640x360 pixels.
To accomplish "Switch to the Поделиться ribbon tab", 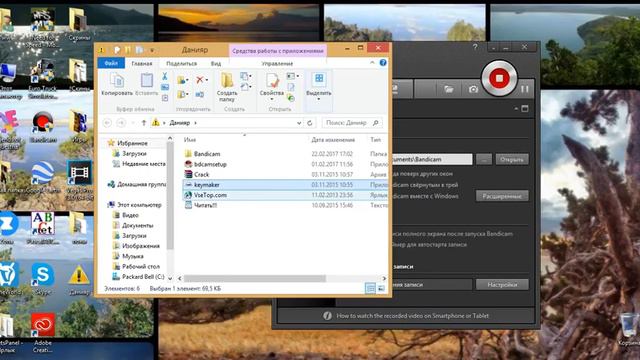I will 182,64.
